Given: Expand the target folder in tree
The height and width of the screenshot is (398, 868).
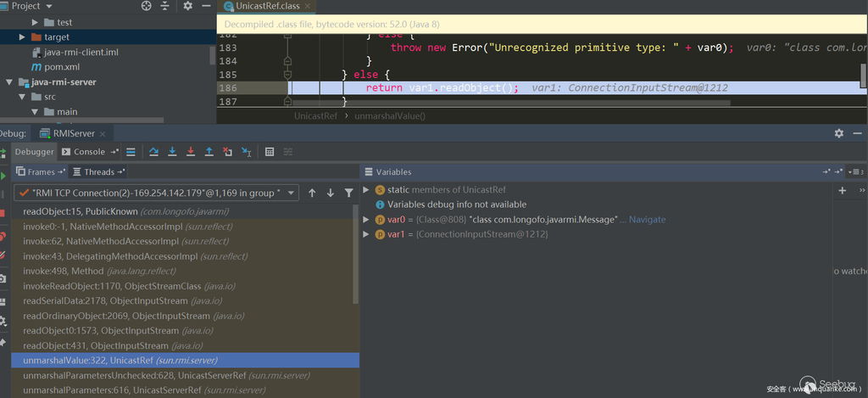Looking at the screenshot, I should (22, 37).
